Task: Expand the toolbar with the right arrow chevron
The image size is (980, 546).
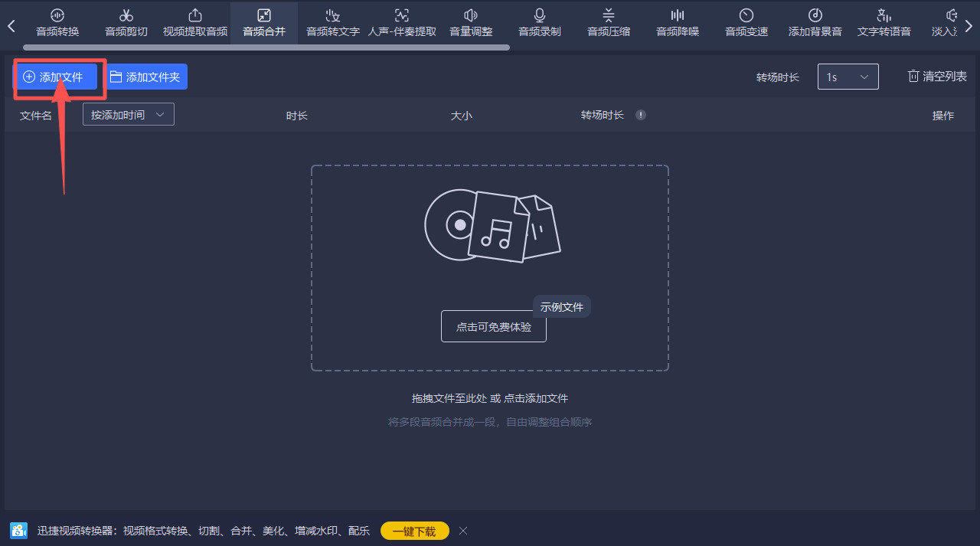Action: coord(969,25)
